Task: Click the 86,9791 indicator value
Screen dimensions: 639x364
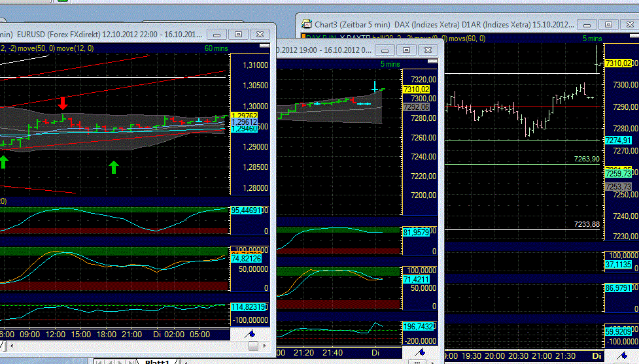Action: (x=618, y=288)
